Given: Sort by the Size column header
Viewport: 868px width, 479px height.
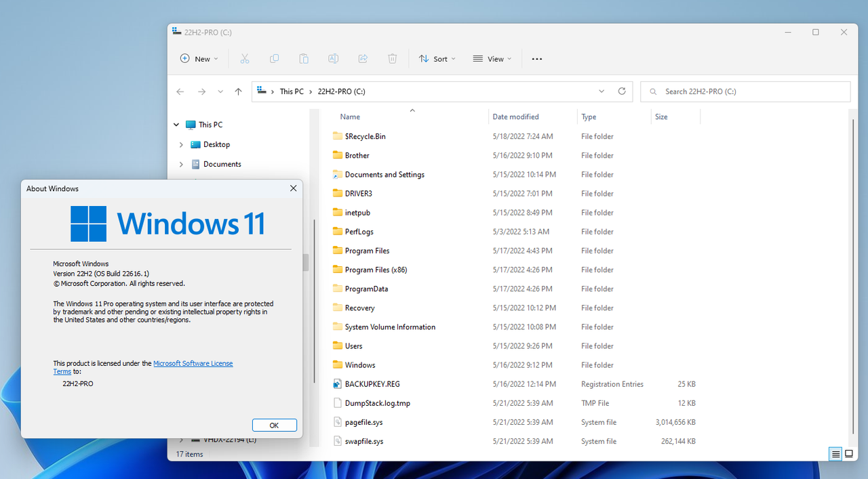Looking at the screenshot, I should coord(661,117).
